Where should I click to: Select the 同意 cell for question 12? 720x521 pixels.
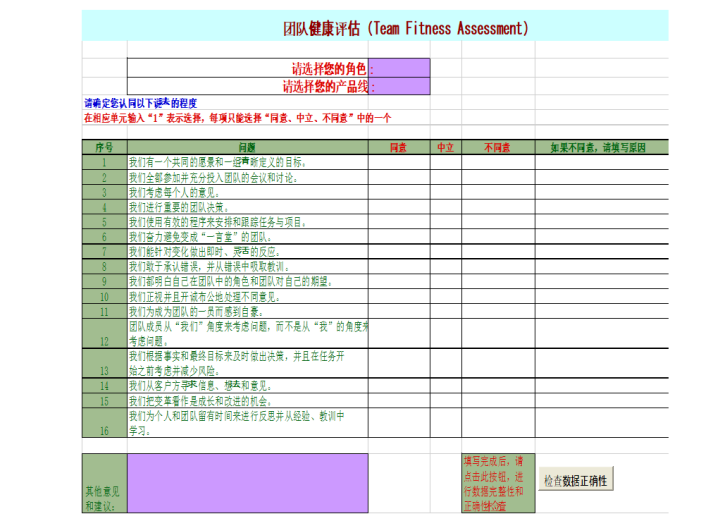pos(399,333)
